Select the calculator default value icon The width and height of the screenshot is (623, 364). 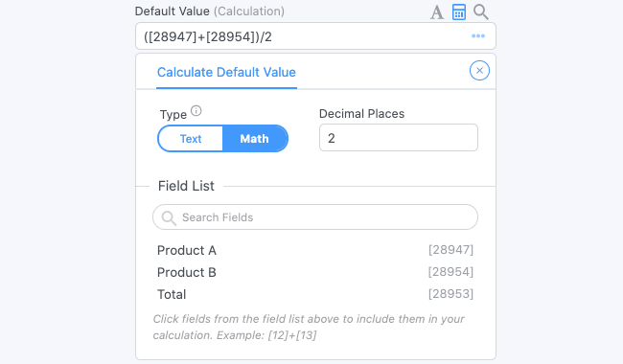tap(459, 12)
